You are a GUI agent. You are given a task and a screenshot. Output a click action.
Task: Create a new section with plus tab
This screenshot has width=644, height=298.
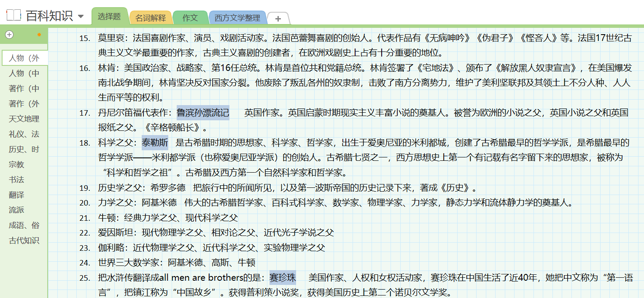pyautogui.click(x=278, y=19)
